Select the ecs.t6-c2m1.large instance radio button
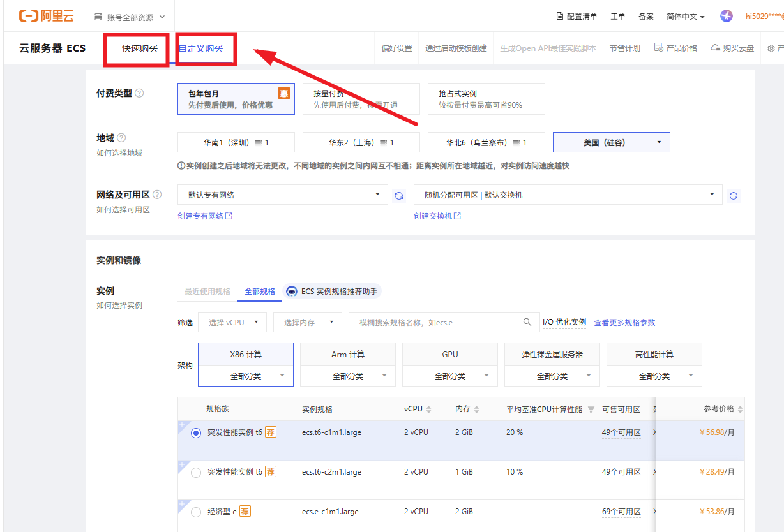The image size is (784, 532). tap(196, 473)
